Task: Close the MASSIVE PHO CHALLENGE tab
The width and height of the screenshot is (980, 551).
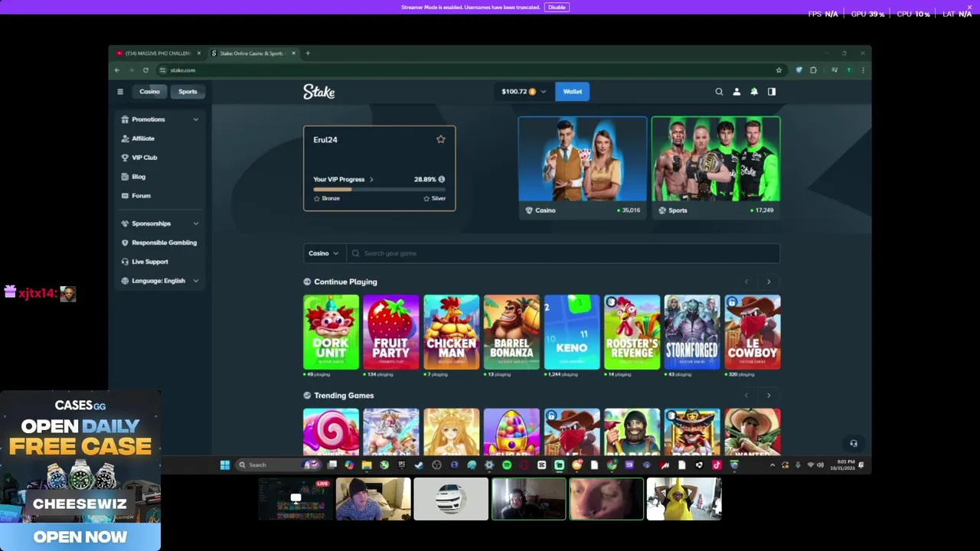Action: pos(198,54)
